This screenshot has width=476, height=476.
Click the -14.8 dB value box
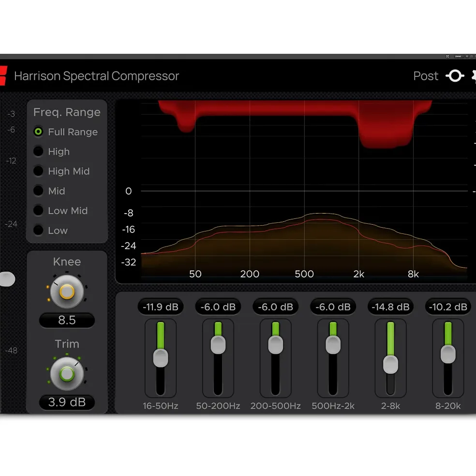click(390, 307)
